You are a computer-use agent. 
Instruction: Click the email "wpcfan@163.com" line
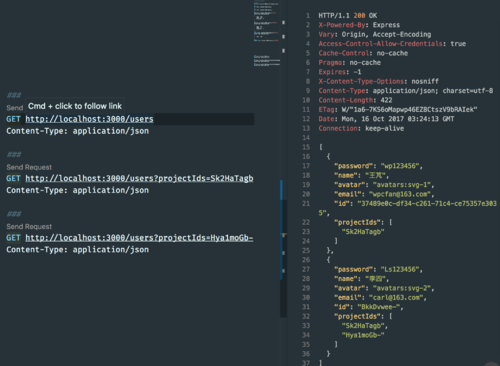click(384, 194)
